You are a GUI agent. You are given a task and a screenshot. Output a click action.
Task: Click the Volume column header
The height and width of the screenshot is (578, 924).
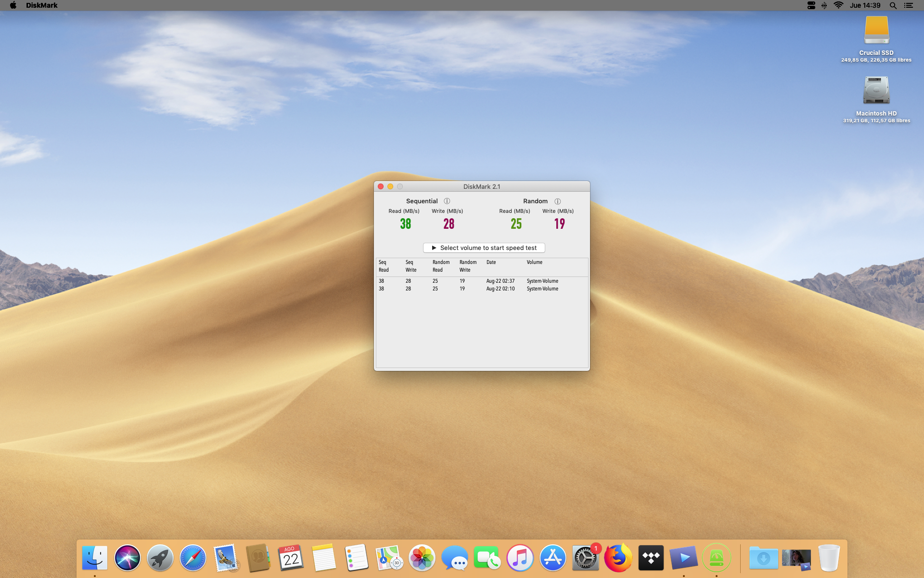(534, 263)
